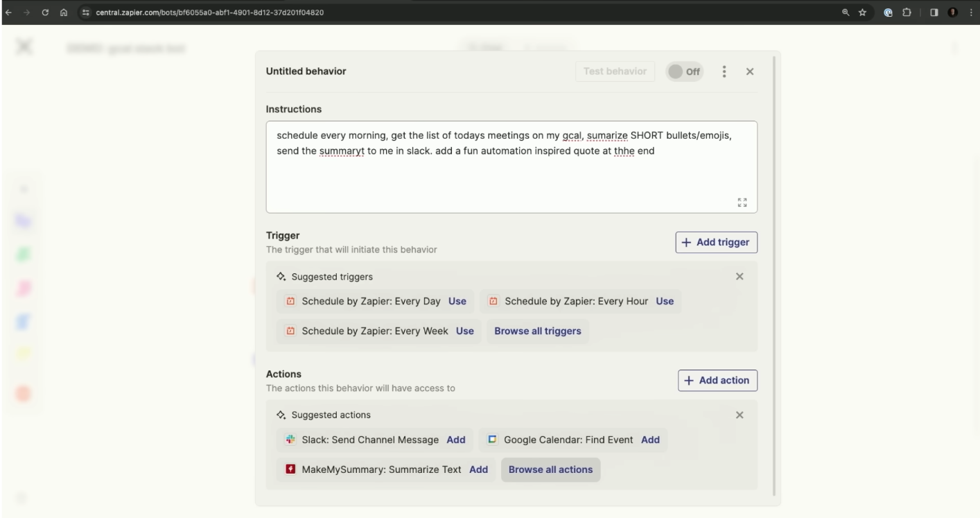Open the Chrome three-dot menu
Image resolution: width=980 pixels, height=518 pixels.
pyautogui.click(x=970, y=12)
